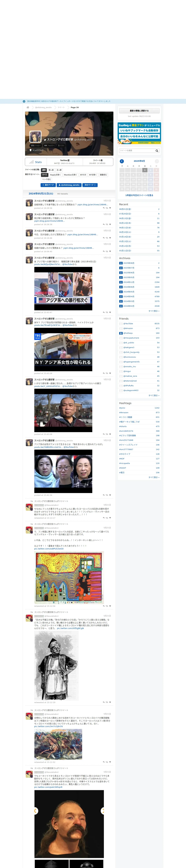The height and width of the screenshot is (868, 186).
Task: Open the top notice about archive import
Action: [x=69, y=101]
